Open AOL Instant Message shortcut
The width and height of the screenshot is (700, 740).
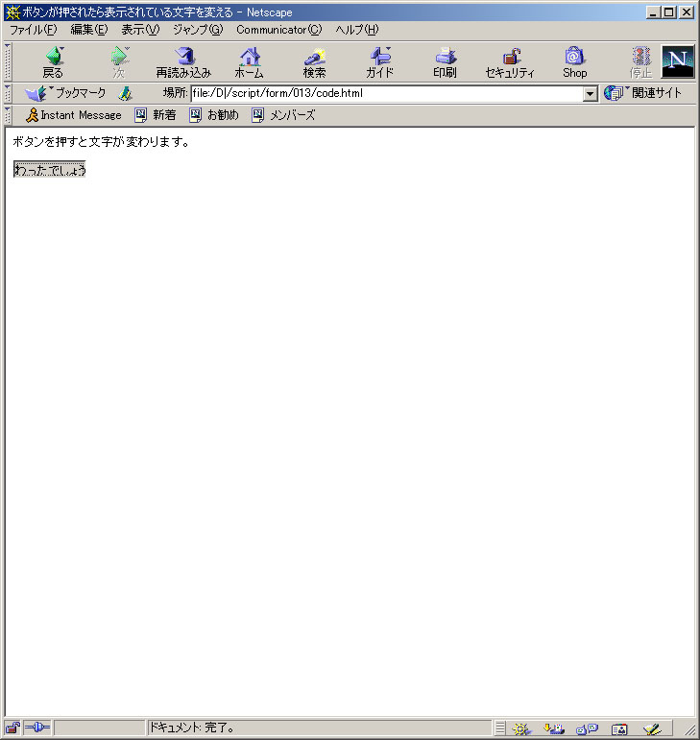pos(73,115)
